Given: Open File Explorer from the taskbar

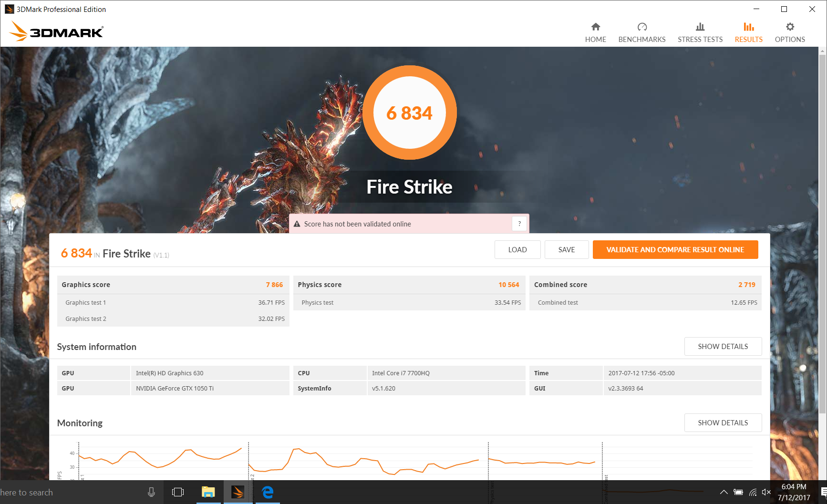Looking at the screenshot, I should coord(208,492).
